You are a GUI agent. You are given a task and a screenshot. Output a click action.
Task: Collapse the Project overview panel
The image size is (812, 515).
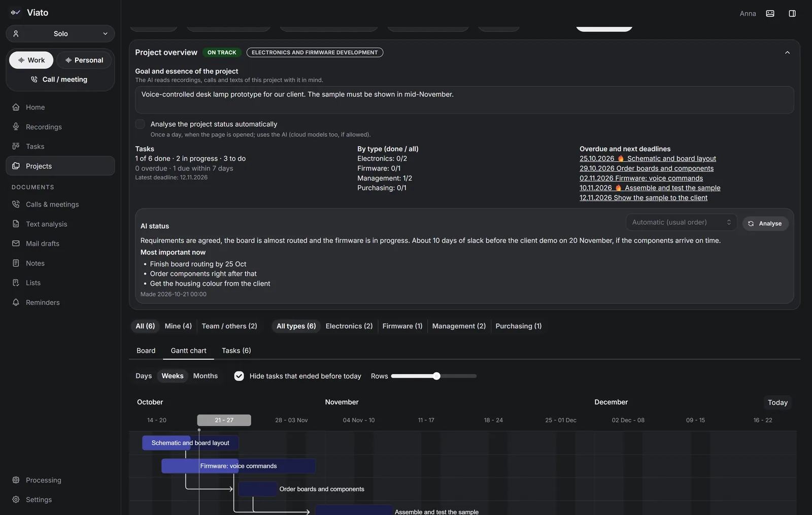pyautogui.click(x=787, y=53)
